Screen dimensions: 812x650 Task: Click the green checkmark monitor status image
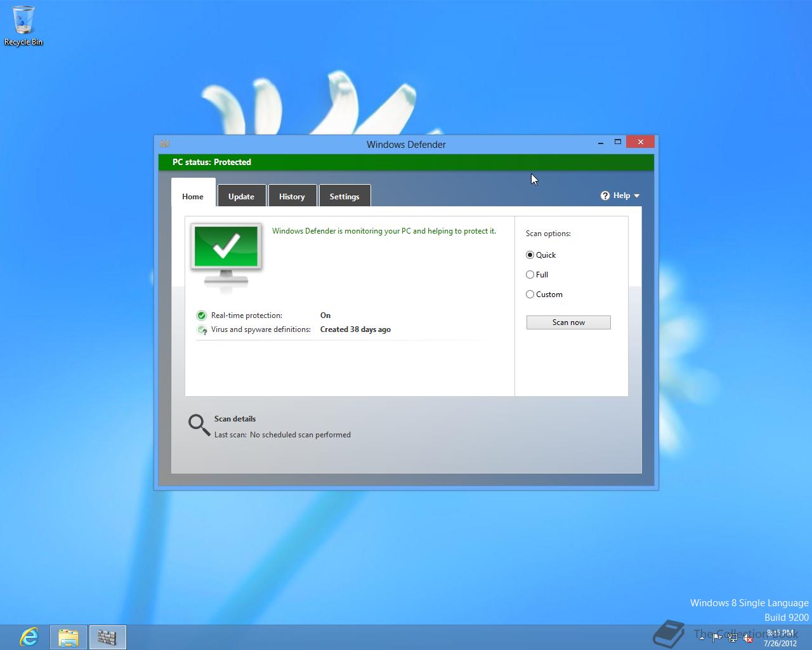coord(226,258)
